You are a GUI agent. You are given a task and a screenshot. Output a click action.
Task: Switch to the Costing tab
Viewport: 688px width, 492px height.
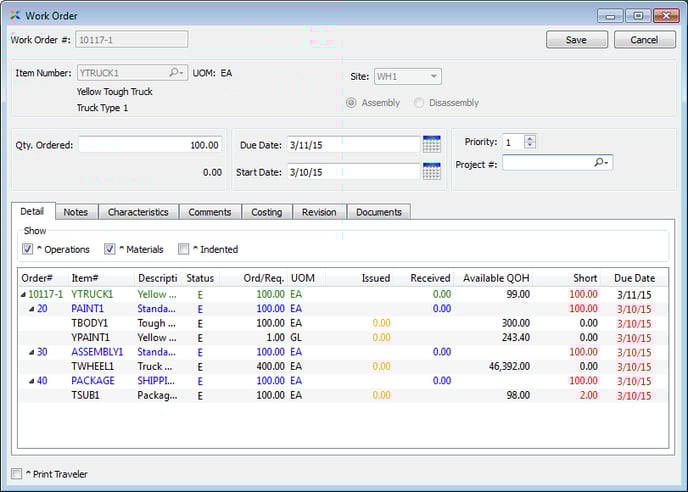coord(266,212)
